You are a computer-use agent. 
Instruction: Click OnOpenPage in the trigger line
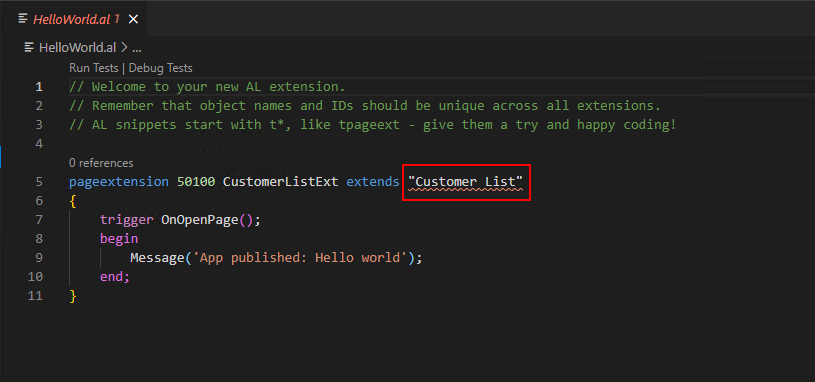[200, 220]
